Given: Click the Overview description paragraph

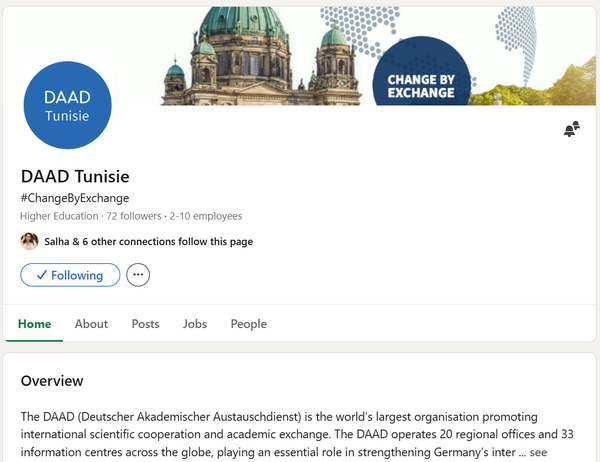Looking at the screenshot, I should coord(297,434).
